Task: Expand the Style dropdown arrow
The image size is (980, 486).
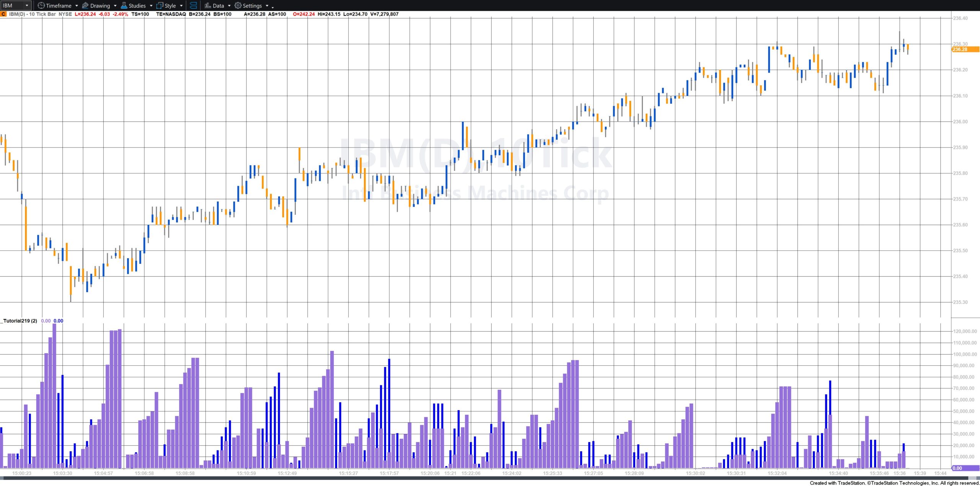Action: (x=181, y=6)
